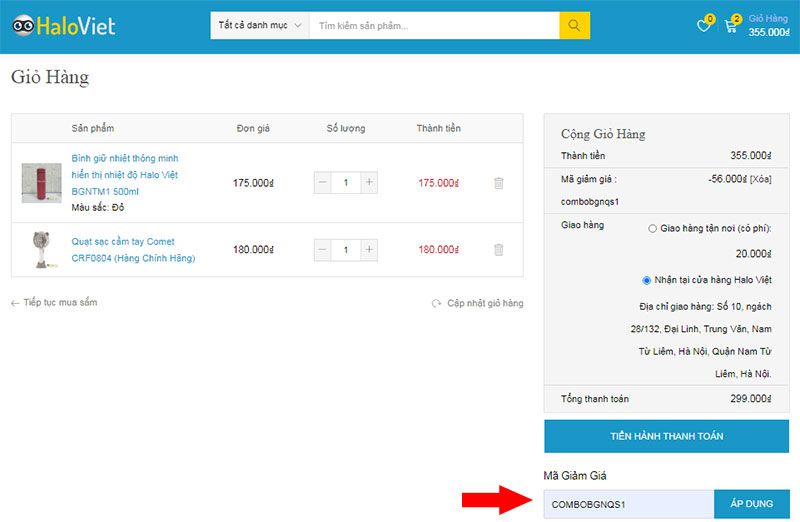Open Giỏ Hàng 355.000đ header link
This screenshot has width=800, height=522.
[769, 26]
